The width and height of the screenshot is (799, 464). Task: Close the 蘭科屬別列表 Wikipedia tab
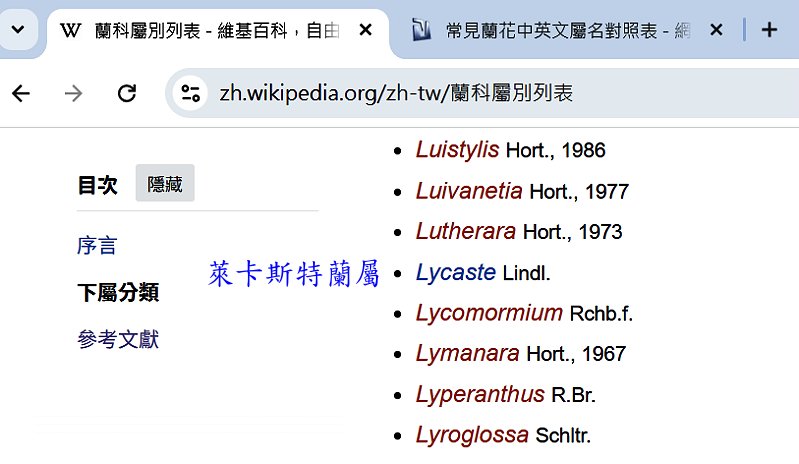point(366,30)
